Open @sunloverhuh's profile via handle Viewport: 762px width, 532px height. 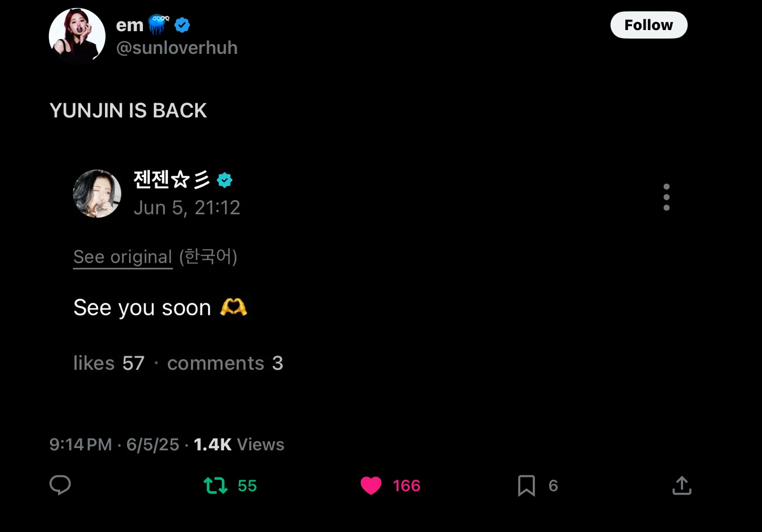(x=176, y=48)
